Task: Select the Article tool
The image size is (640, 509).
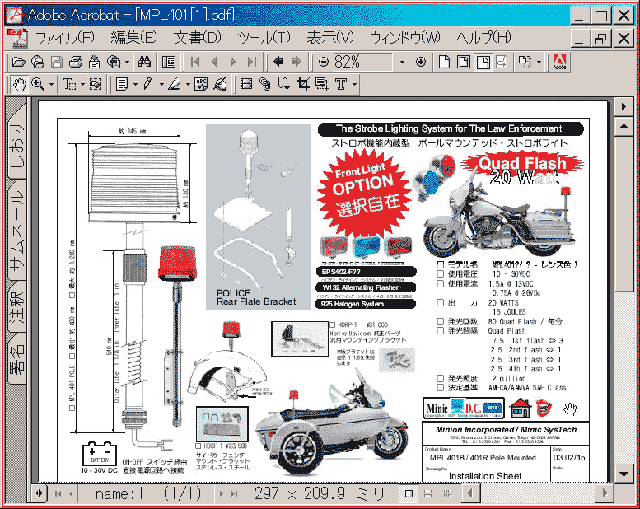Action: (x=284, y=84)
